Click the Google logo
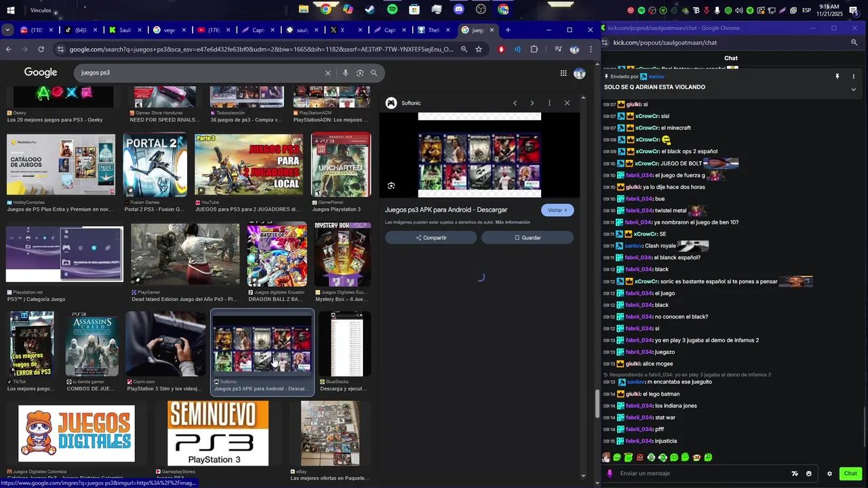 [x=41, y=73]
